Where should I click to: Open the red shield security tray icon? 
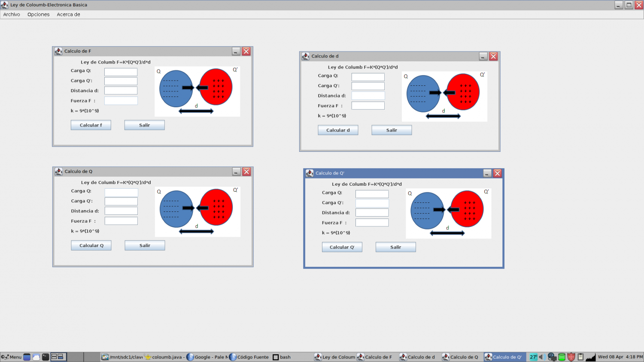coord(571,357)
